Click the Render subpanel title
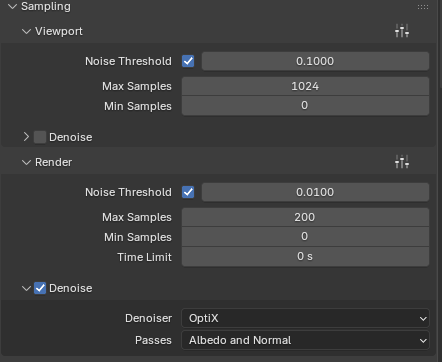 tap(53, 162)
